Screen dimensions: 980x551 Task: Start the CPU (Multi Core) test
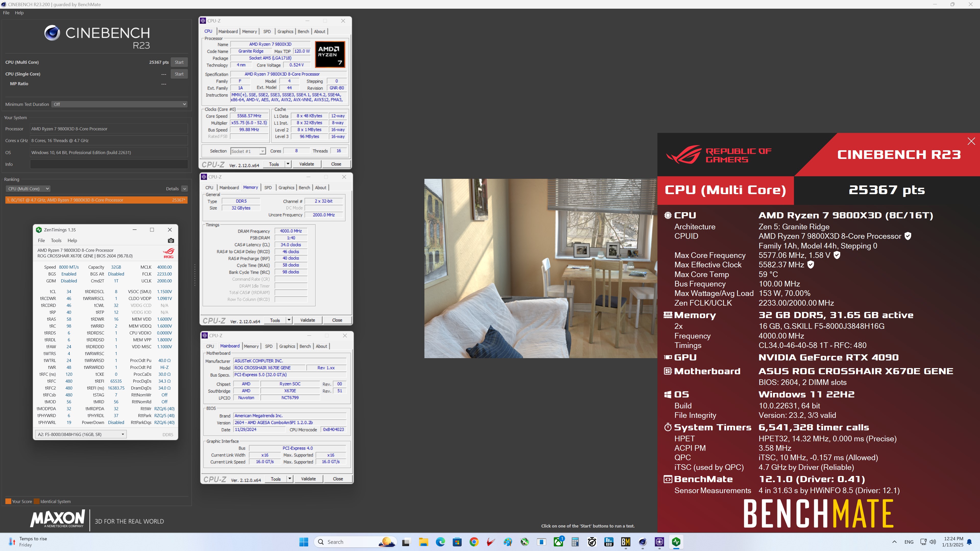[179, 62]
